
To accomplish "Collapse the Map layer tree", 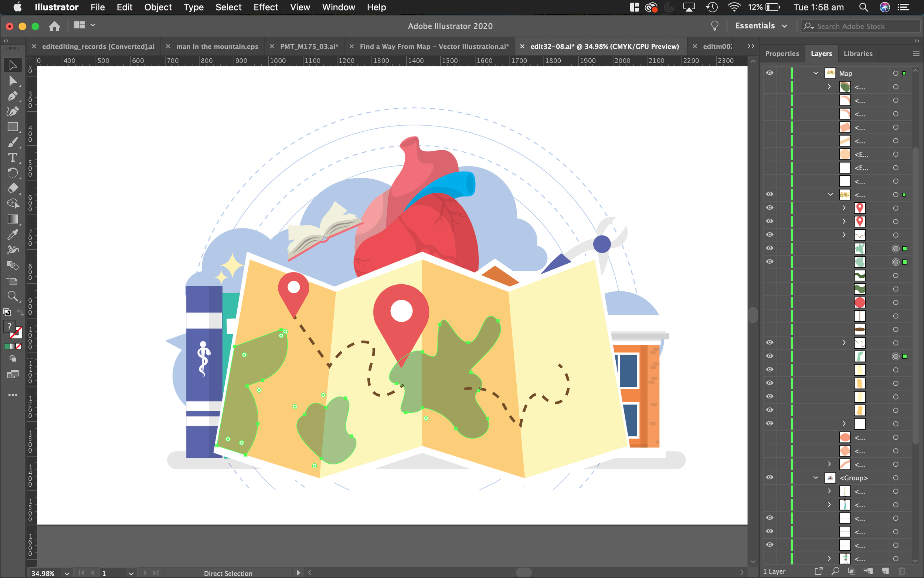I will click(815, 73).
